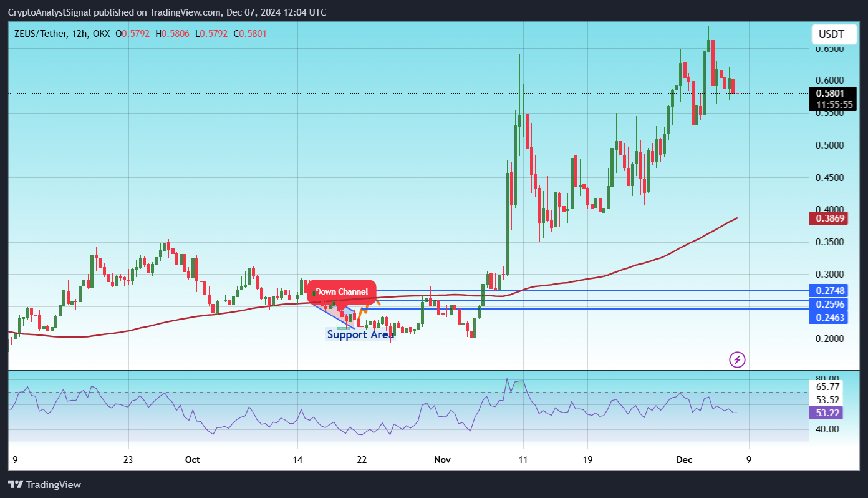868x498 pixels.
Task: Click the 80.00 RSI scale value
Action: pos(829,378)
